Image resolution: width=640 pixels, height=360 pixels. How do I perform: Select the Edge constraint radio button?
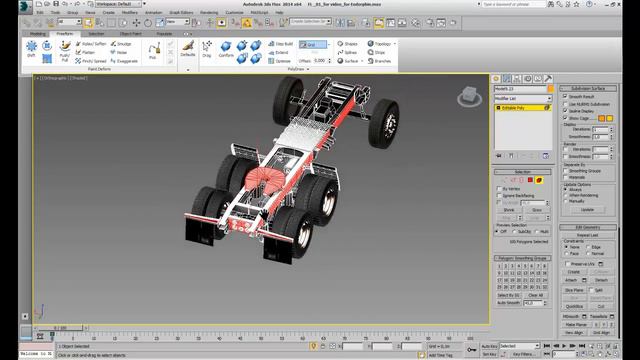coord(588,247)
